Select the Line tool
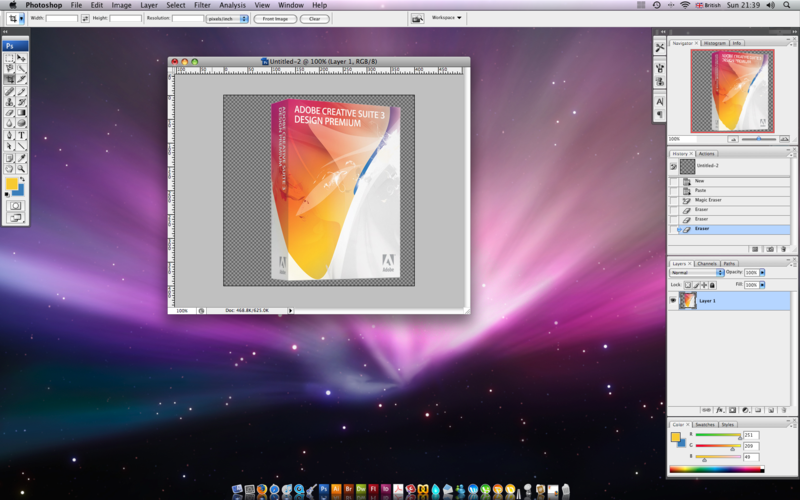The width and height of the screenshot is (800, 500). coord(21,146)
